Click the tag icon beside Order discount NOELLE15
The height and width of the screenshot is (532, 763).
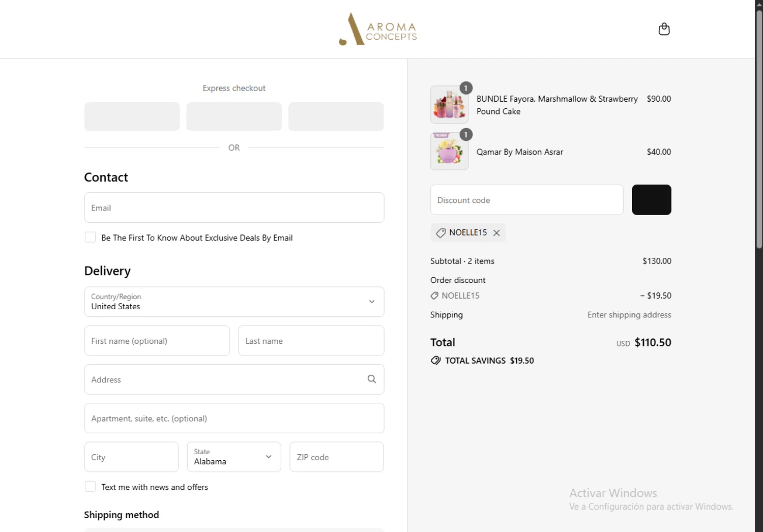point(434,295)
